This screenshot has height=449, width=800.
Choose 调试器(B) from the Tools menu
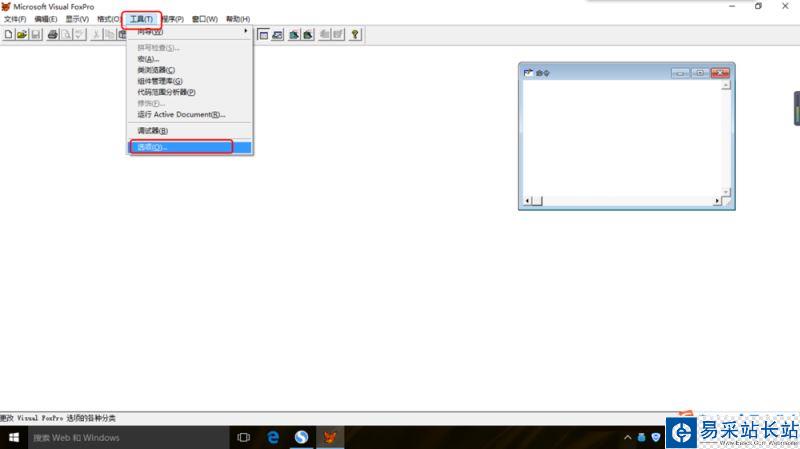(x=190, y=131)
